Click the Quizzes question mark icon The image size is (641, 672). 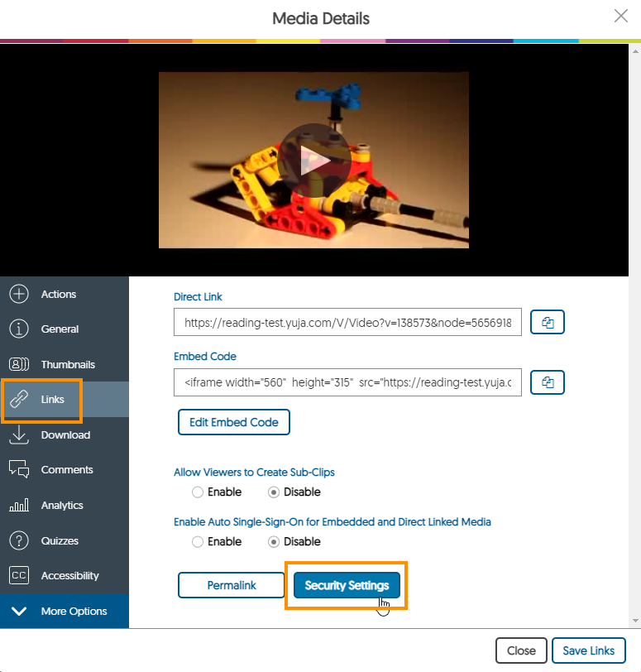click(19, 540)
